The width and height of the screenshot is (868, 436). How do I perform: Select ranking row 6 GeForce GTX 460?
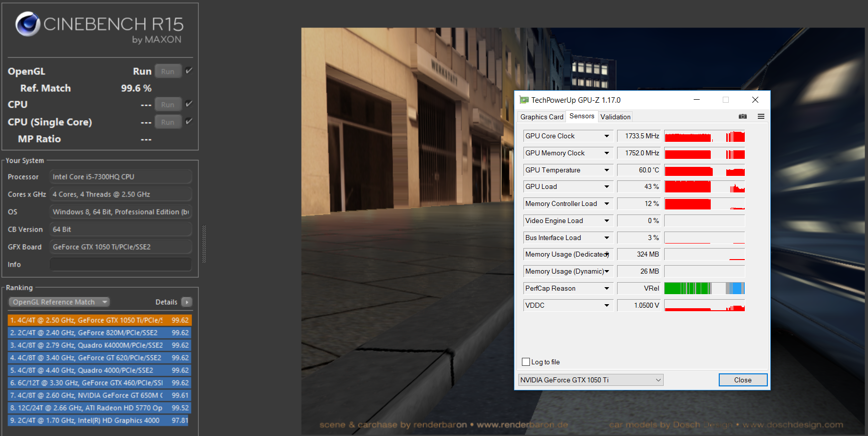tap(99, 383)
